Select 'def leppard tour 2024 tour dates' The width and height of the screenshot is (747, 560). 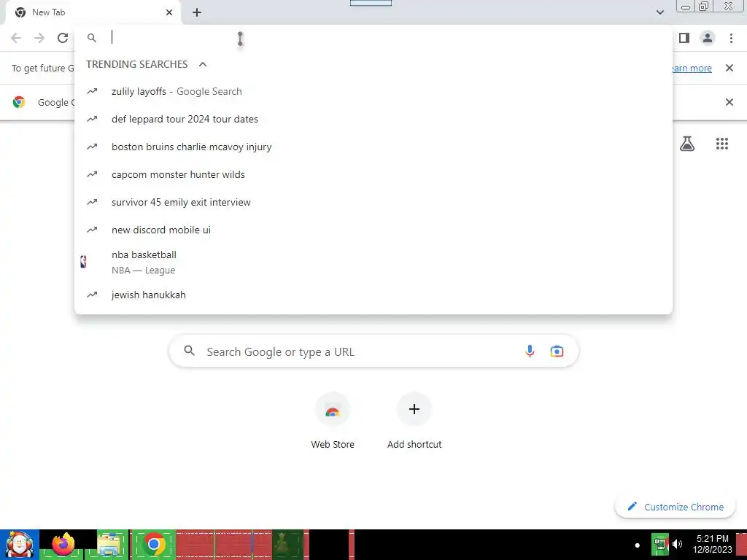click(x=373, y=119)
